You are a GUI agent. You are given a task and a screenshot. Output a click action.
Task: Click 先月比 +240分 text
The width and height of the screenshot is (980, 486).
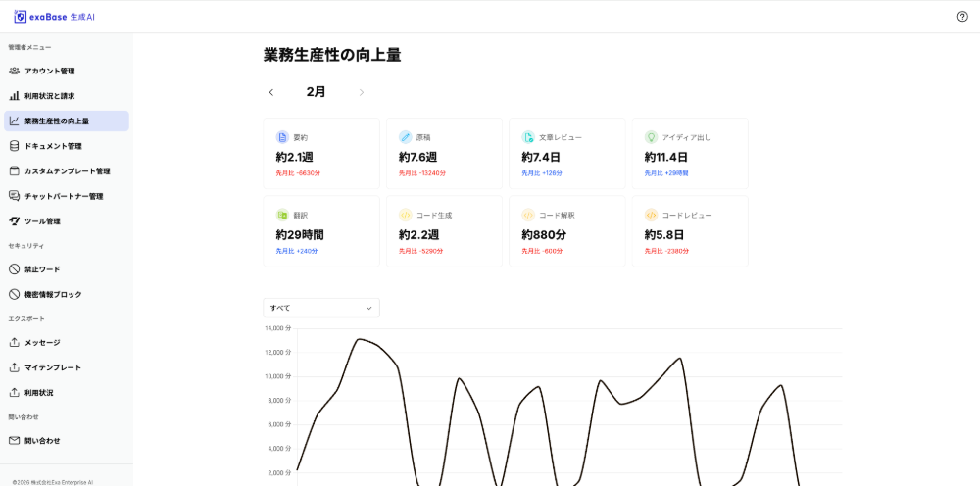[x=297, y=251]
